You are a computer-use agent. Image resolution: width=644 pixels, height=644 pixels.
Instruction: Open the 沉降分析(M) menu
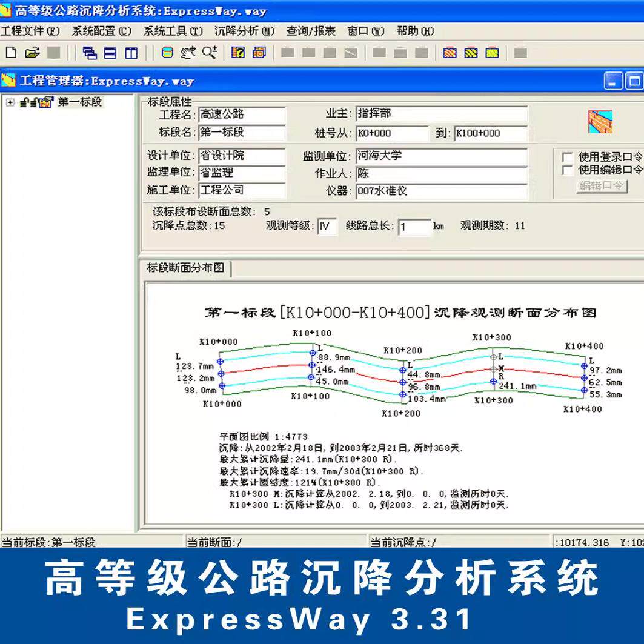tap(244, 32)
